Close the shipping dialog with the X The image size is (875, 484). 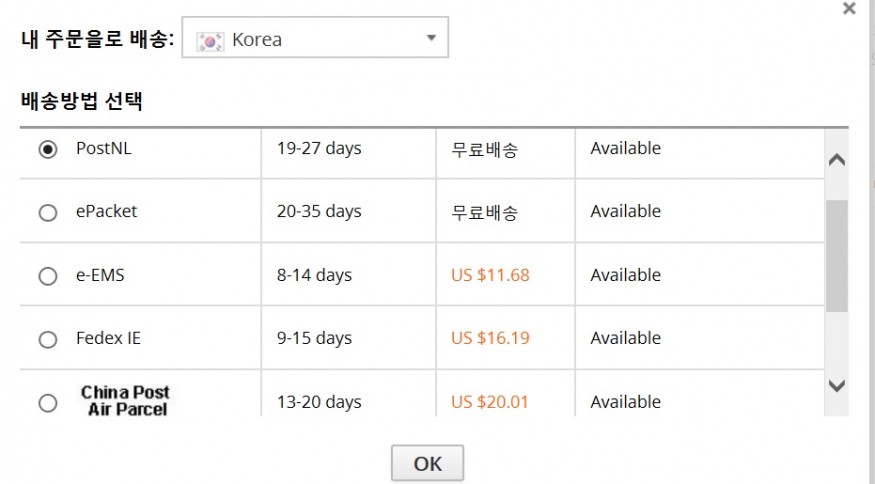pos(849,8)
